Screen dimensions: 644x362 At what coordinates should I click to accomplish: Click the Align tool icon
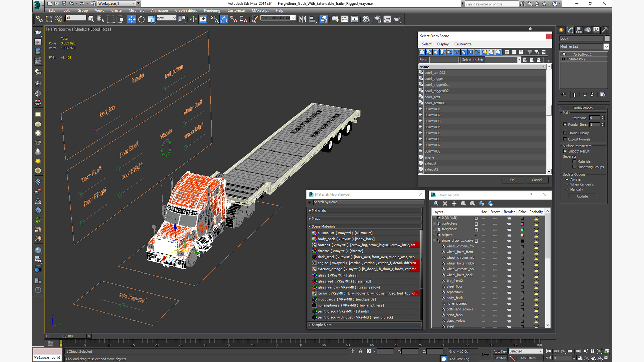[x=312, y=19]
